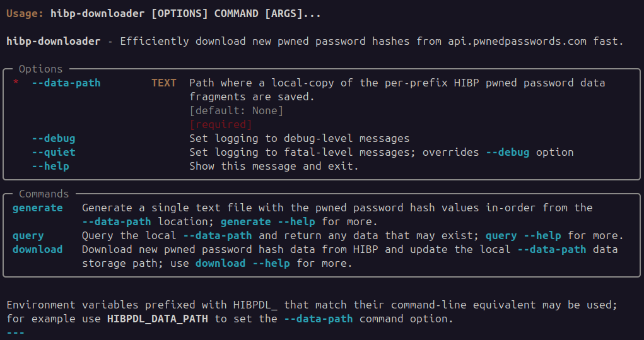
Task: Click the orange Usage: label
Action: [x=25, y=13]
